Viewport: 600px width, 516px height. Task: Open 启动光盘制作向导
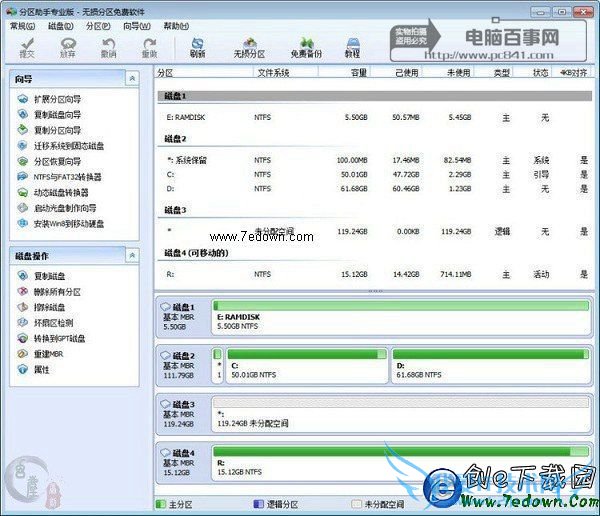click(x=57, y=208)
